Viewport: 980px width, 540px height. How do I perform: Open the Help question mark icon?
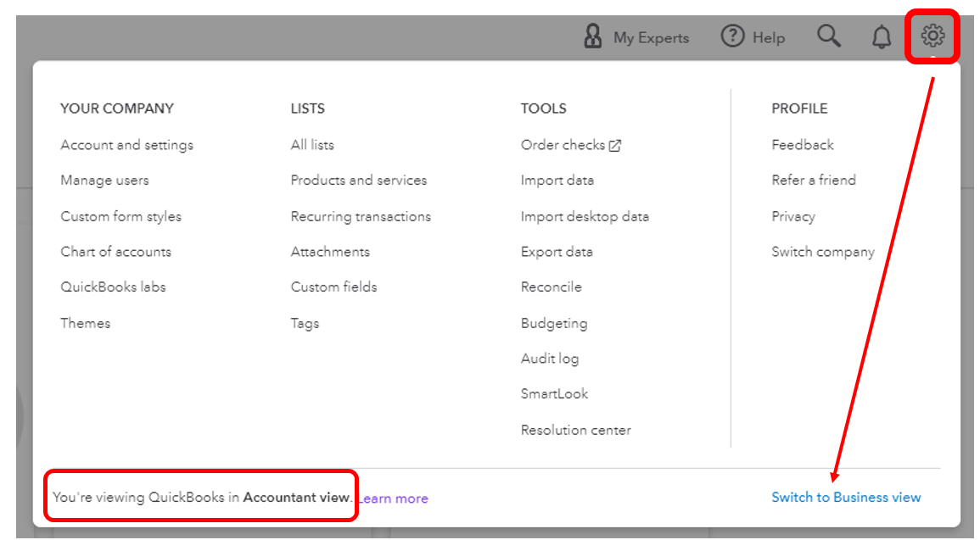[732, 36]
